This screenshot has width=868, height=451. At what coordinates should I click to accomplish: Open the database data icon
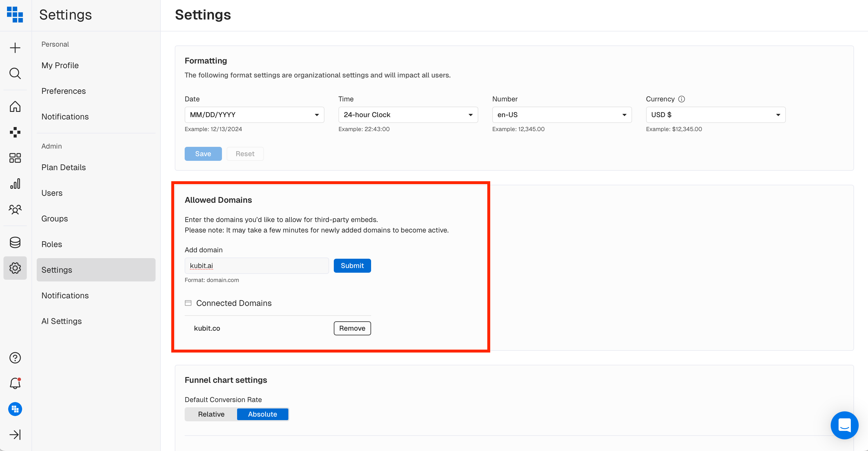(15, 242)
